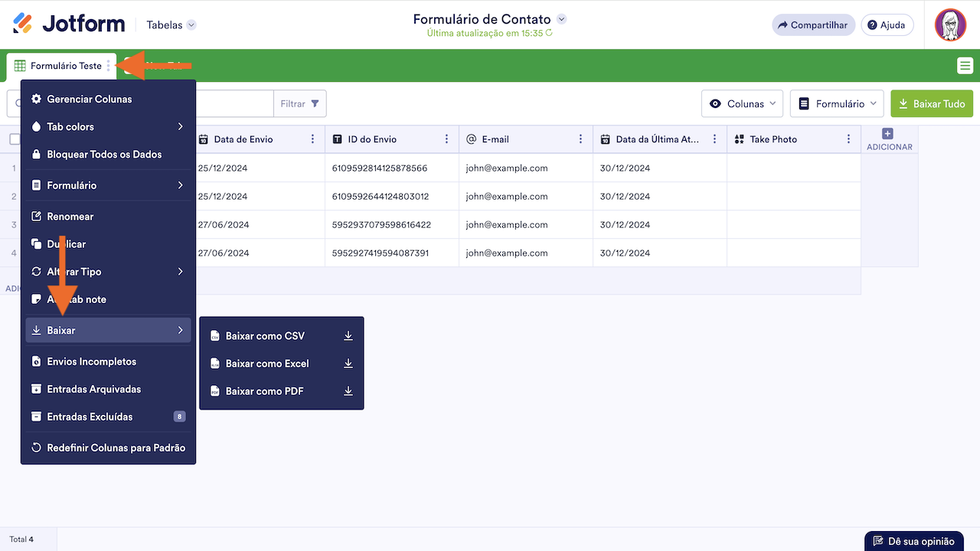Open Formulário Teste tab three-dot options
This screenshot has width=980, height=551.
109,66
